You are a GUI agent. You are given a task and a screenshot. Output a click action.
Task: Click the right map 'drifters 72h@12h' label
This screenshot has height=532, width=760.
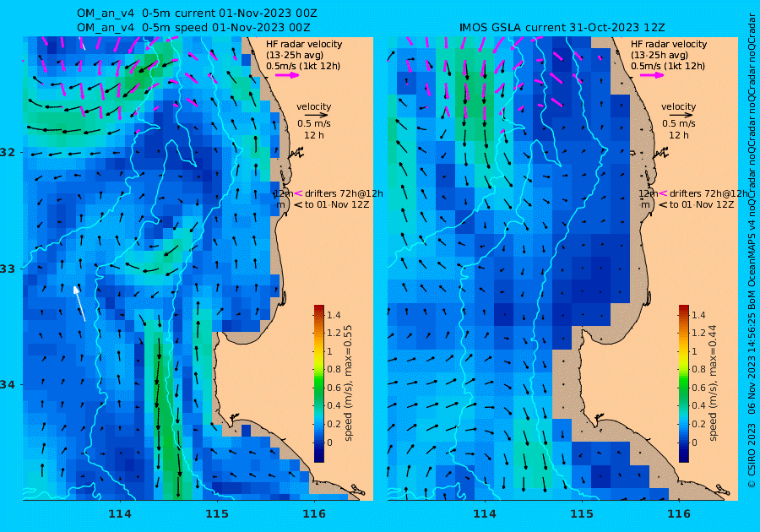pos(708,193)
